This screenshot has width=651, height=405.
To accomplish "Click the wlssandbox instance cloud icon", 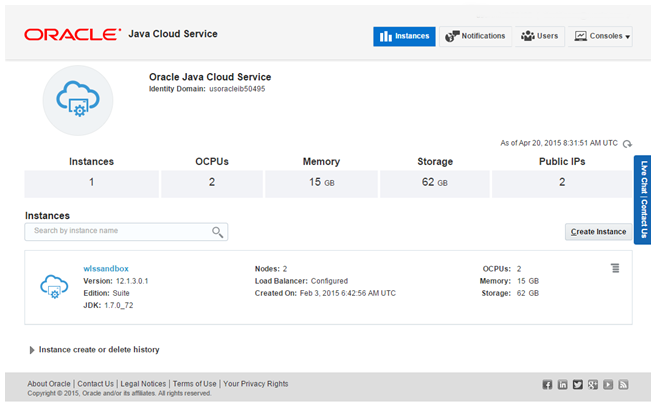I will coord(53,285).
